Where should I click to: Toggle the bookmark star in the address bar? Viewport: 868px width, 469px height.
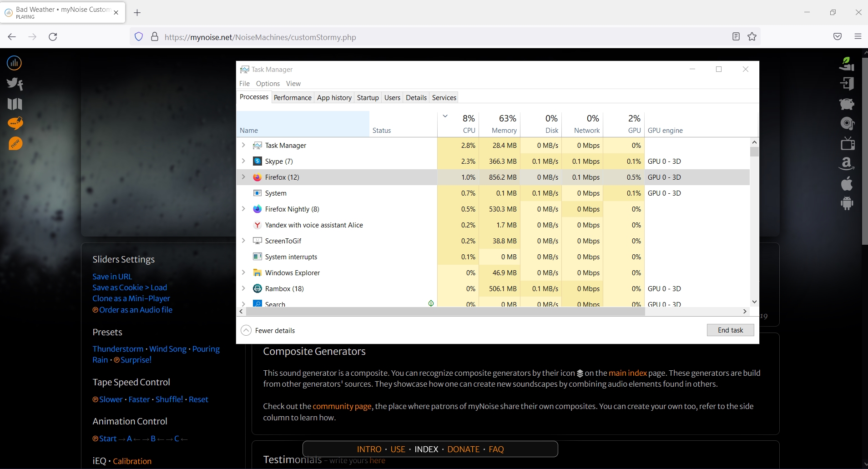(x=752, y=37)
